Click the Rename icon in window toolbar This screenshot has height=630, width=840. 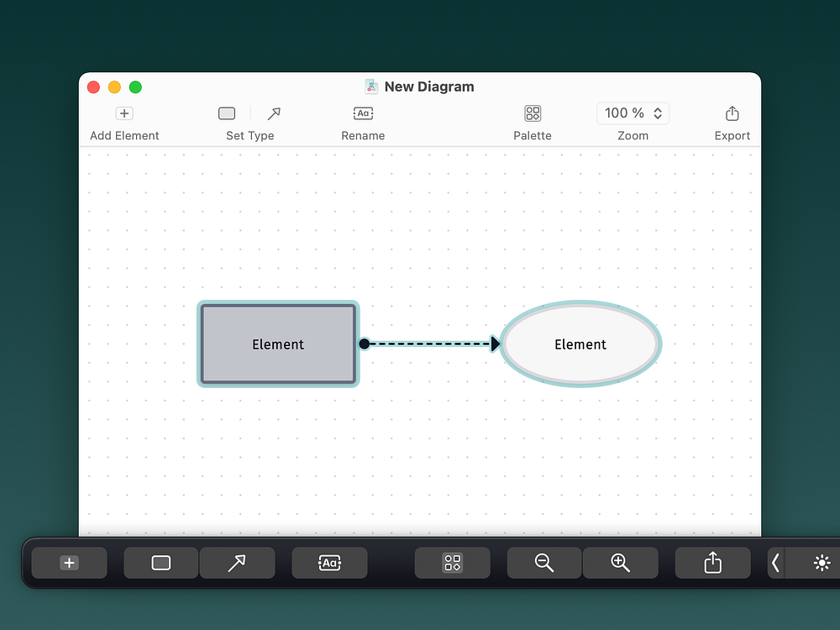363,113
